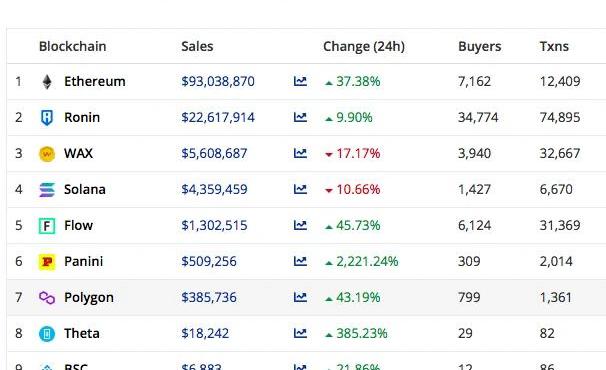Open the chart icon in WAX row
Viewport: 606px width, 370px height.
pyautogui.click(x=300, y=153)
